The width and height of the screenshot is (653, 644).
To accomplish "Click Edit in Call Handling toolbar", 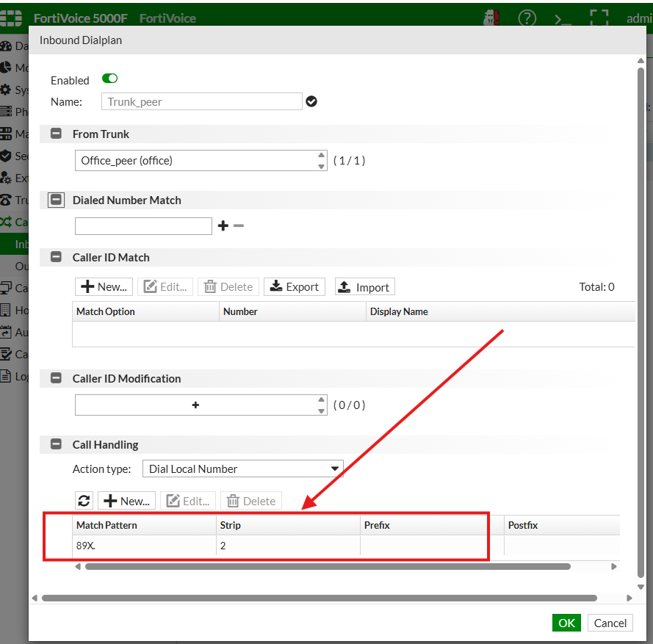I will pyautogui.click(x=188, y=500).
